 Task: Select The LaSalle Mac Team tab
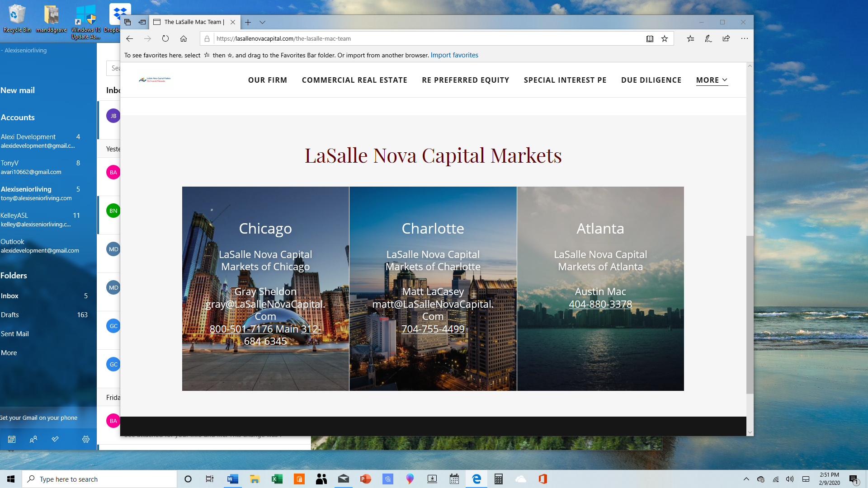194,22
